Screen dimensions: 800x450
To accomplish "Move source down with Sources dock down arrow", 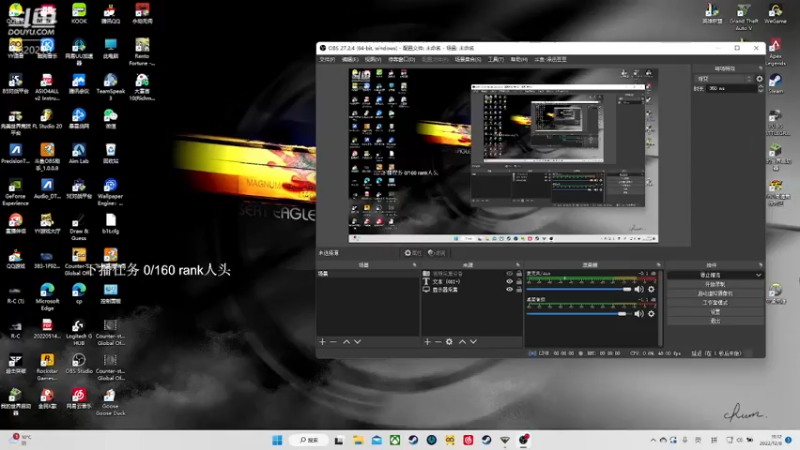I will pos(473,341).
